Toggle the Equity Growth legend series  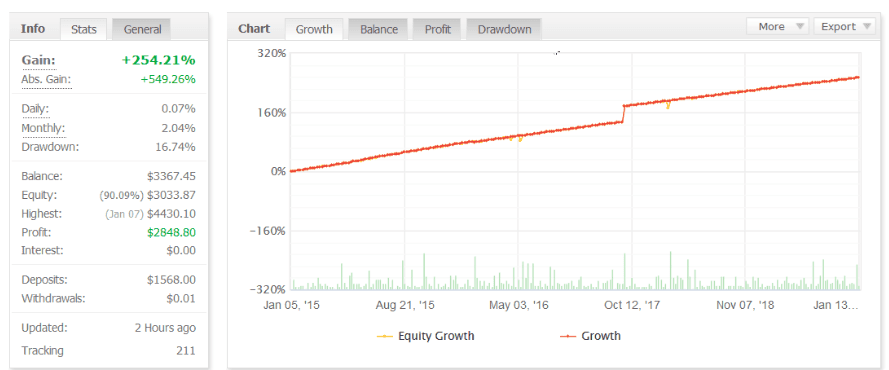[426, 336]
